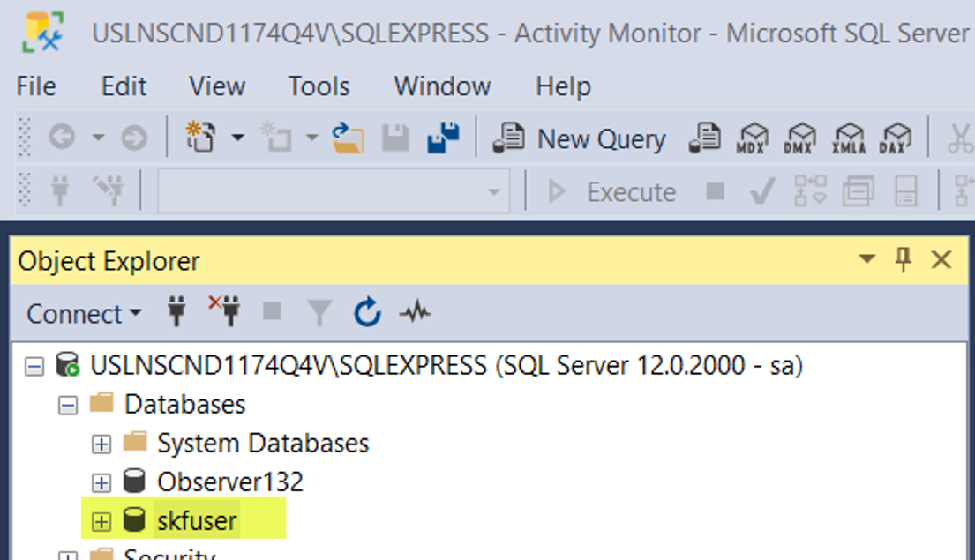975x560 pixels.
Task: Click the Database Engine Query icon
Action: pyautogui.click(x=704, y=138)
